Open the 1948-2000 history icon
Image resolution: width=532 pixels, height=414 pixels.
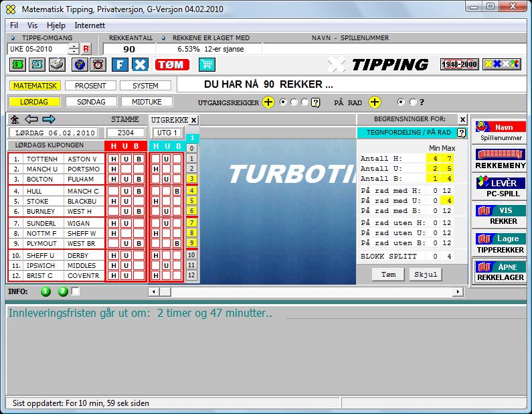[459, 64]
